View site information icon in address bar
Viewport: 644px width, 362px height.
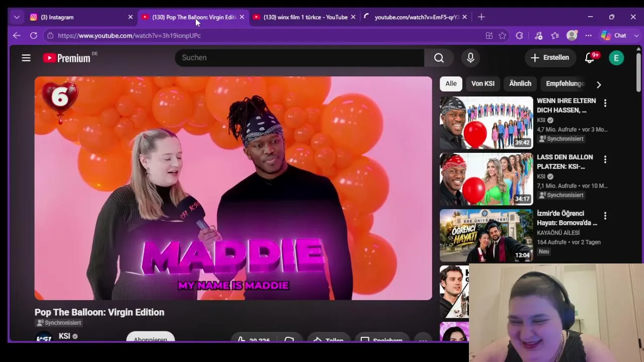pyautogui.click(x=50, y=36)
